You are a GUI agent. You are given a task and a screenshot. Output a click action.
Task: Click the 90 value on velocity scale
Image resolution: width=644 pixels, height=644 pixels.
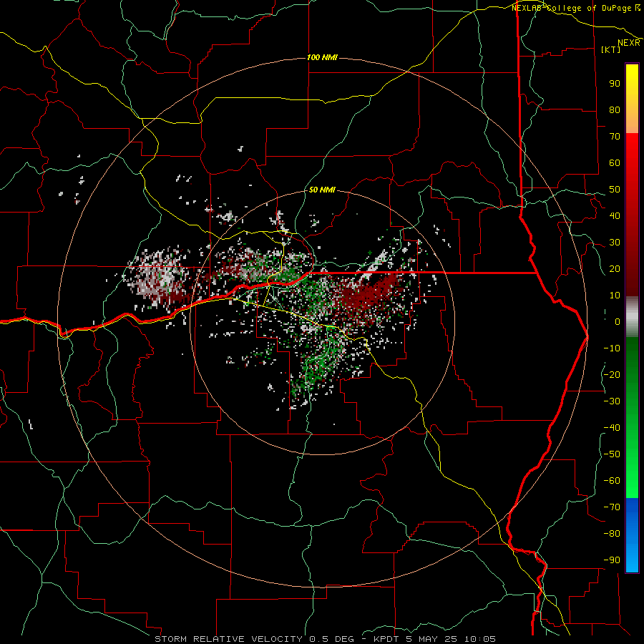pyautogui.click(x=615, y=84)
